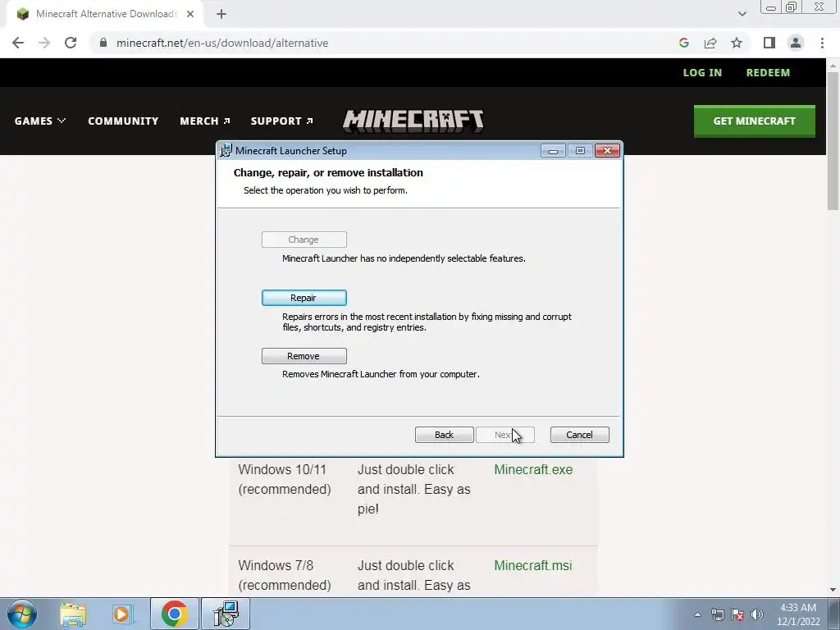Screen dimensions: 840x630
Task: Minimize the Setup dialog window
Action: (553, 151)
